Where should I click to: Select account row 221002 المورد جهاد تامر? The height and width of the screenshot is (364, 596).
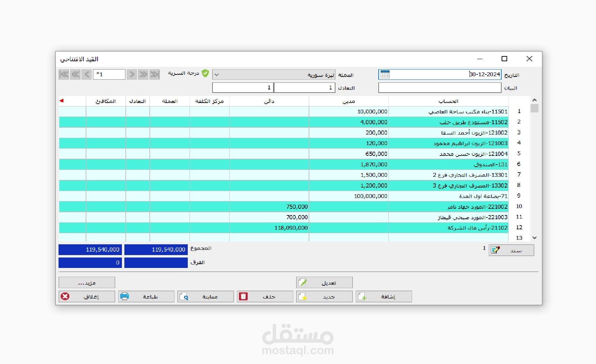448,207
